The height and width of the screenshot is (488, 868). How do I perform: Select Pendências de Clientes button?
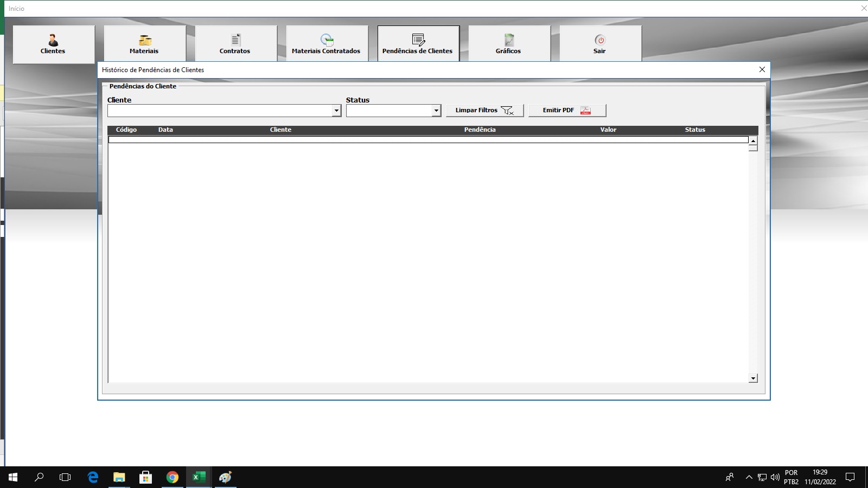click(418, 44)
